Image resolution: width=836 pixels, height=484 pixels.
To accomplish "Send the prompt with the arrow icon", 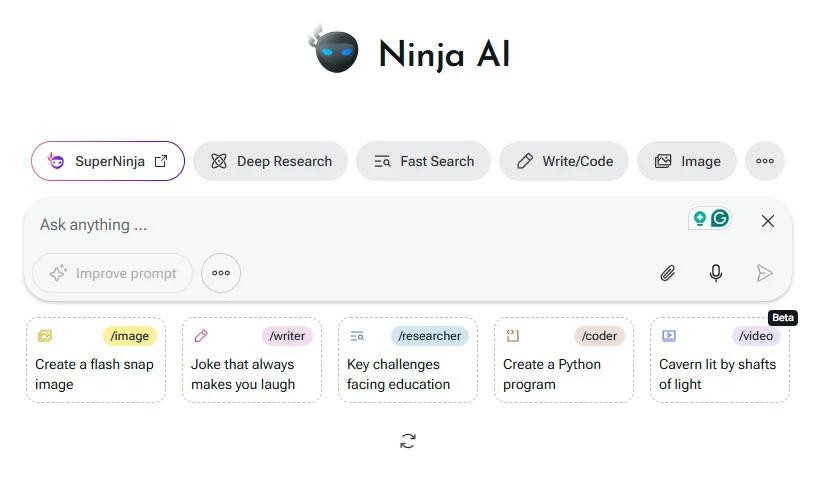I will (x=764, y=273).
